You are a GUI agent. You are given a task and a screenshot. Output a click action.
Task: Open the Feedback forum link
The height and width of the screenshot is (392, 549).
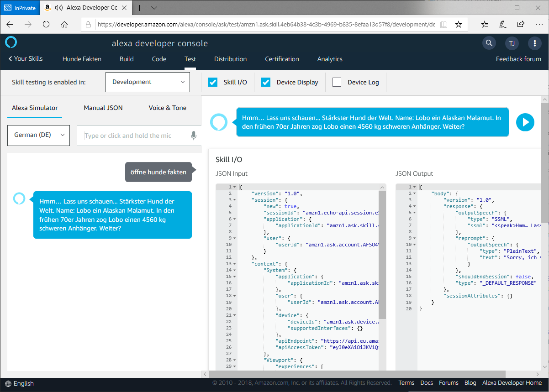point(518,59)
